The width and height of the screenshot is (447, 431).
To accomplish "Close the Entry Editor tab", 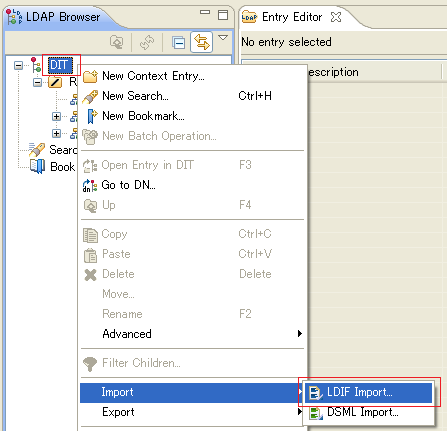I will (x=336, y=17).
